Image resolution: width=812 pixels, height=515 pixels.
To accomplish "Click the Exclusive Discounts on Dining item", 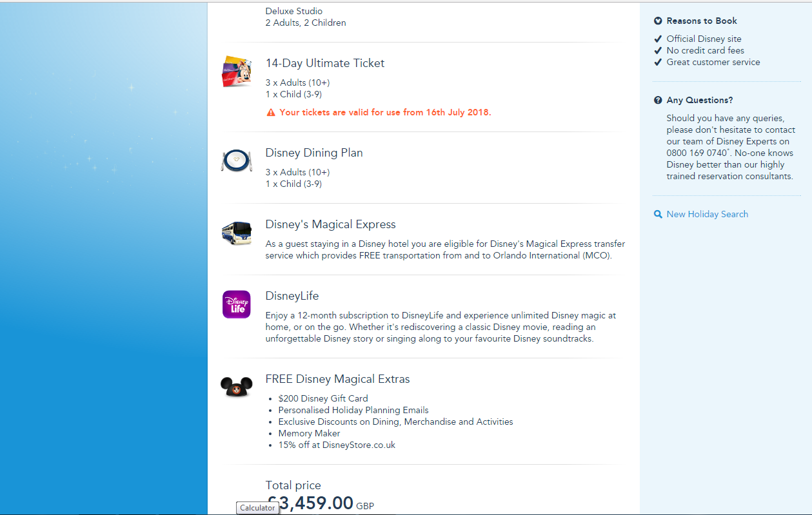I will [x=396, y=422].
